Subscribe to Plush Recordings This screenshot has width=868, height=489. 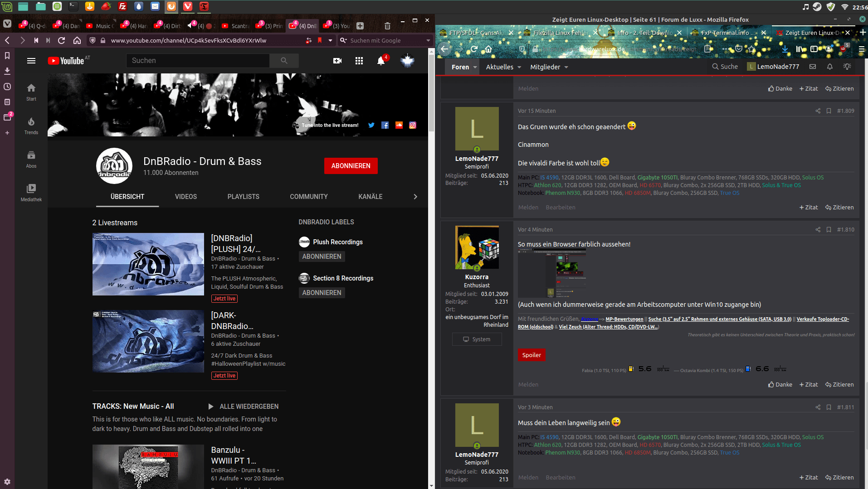(322, 257)
